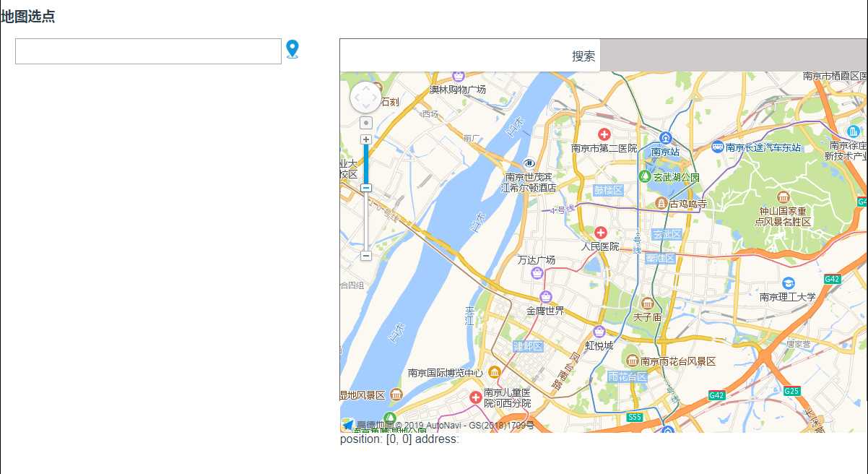
Task: Click 南京市第二医院 hospital marker
Action: pyautogui.click(x=604, y=134)
